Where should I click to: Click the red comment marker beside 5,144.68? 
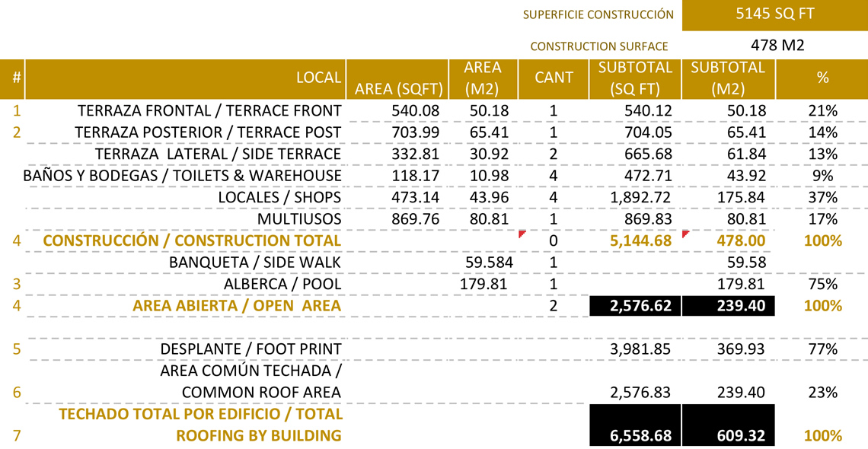pos(685,234)
